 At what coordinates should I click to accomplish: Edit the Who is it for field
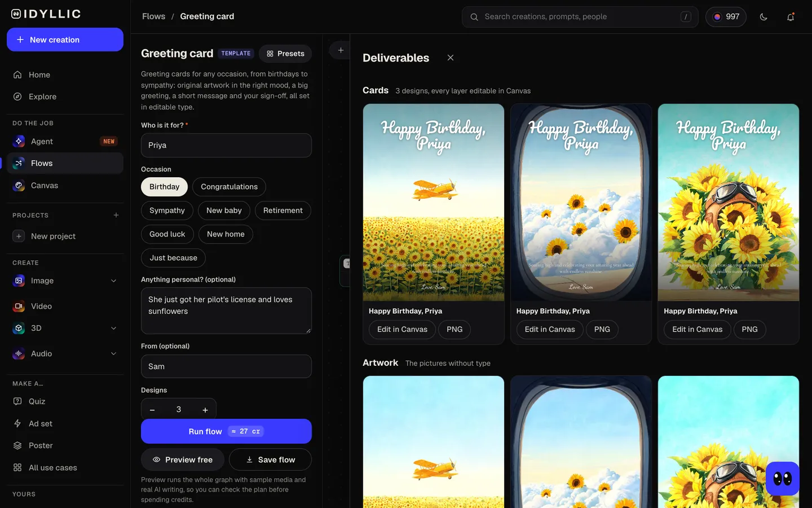coord(226,146)
